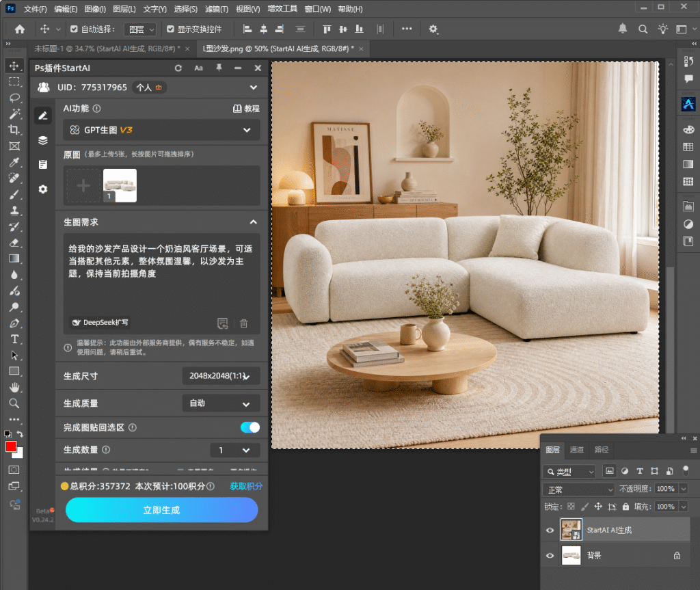The image size is (700, 590).
Task: Click the 立即生成 button
Action: 161,510
